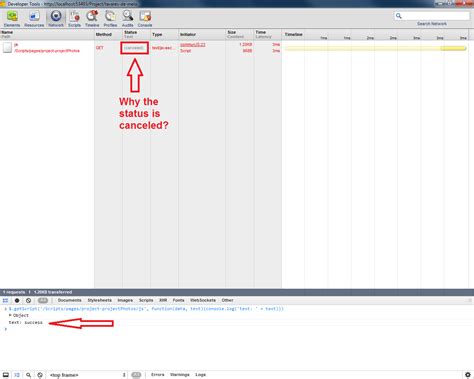Show only Errors in console
This screenshot has width=474, height=379.
coord(158,375)
